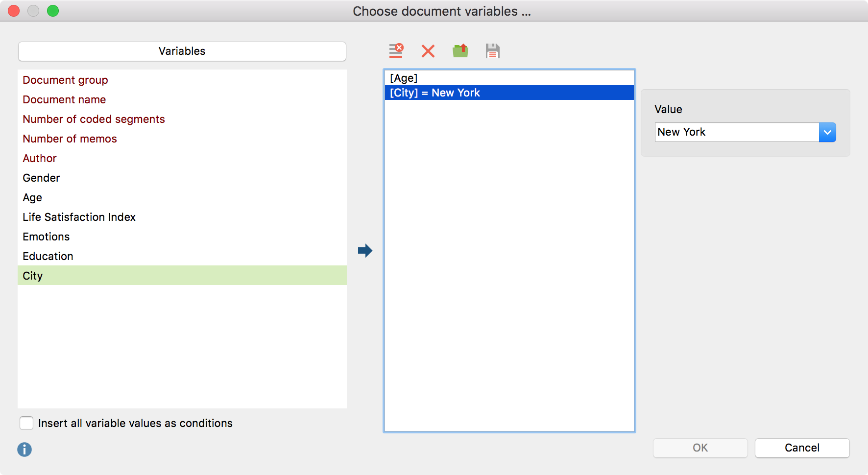The image size is (868, 475).
Task: Click the remove all conditions icon
Action: pos(396,51)
